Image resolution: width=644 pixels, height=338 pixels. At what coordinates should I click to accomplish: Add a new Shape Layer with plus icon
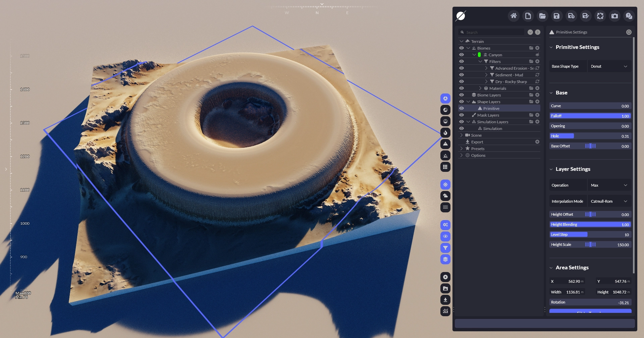(x=537, y=102)
